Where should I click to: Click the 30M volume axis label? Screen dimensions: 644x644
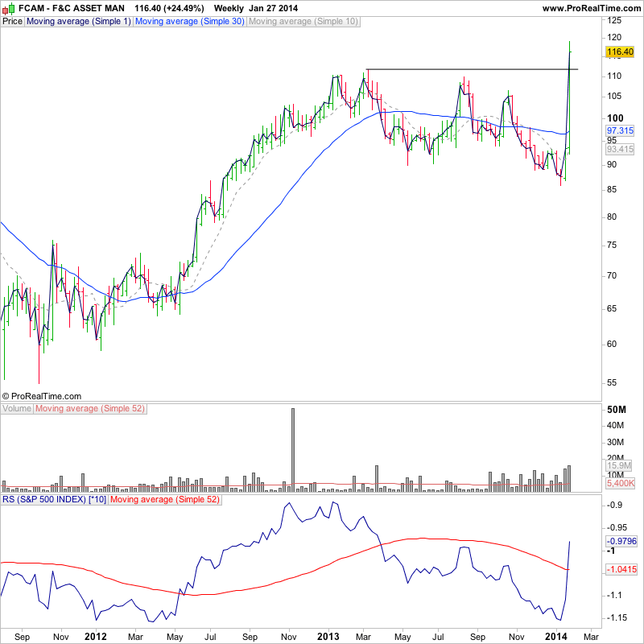click(x=616, y=442)
